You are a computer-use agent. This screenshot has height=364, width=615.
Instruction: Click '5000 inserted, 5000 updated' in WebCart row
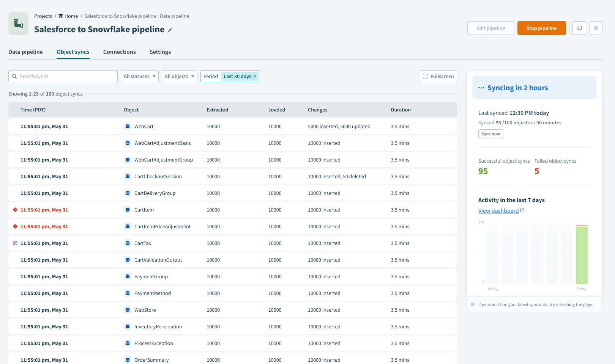pyautogui.click(x=339, y=126)
